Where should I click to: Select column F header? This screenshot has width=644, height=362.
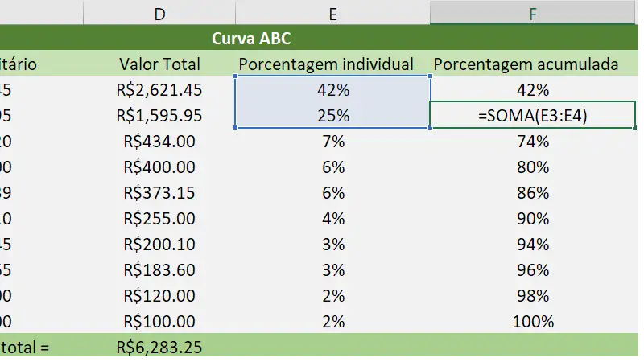tap(533, 12)
